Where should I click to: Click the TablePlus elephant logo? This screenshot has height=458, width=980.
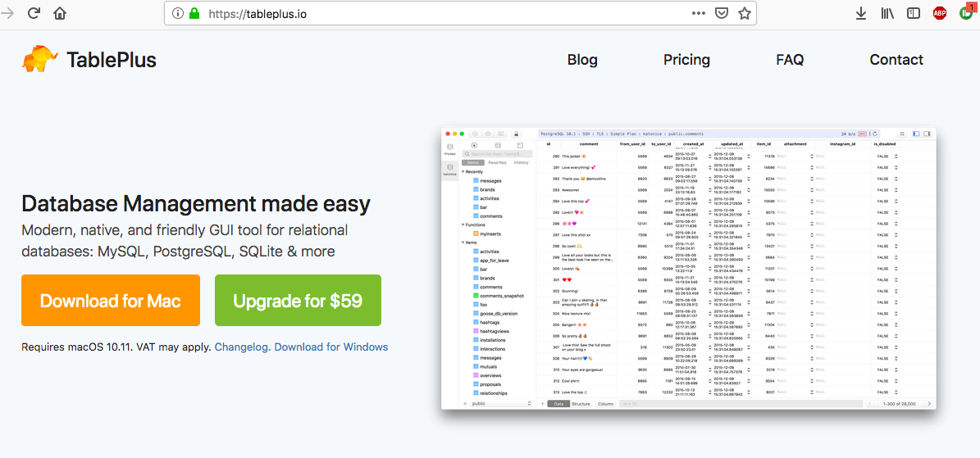40,59
